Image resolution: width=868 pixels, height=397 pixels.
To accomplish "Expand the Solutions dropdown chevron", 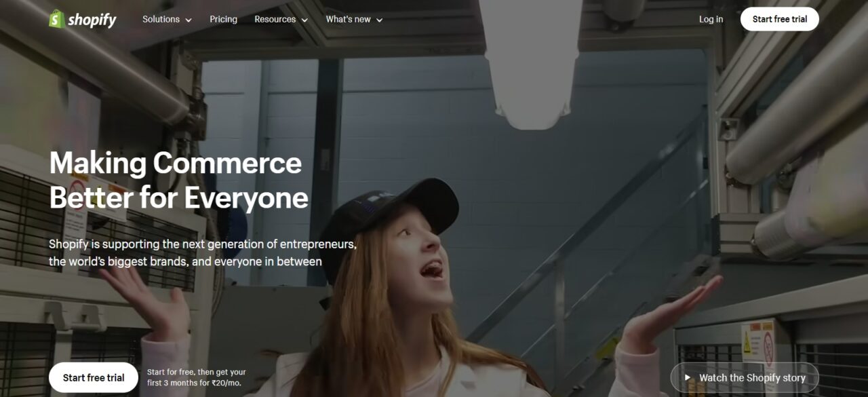I will pyautogui.click(x=189, y=20).
